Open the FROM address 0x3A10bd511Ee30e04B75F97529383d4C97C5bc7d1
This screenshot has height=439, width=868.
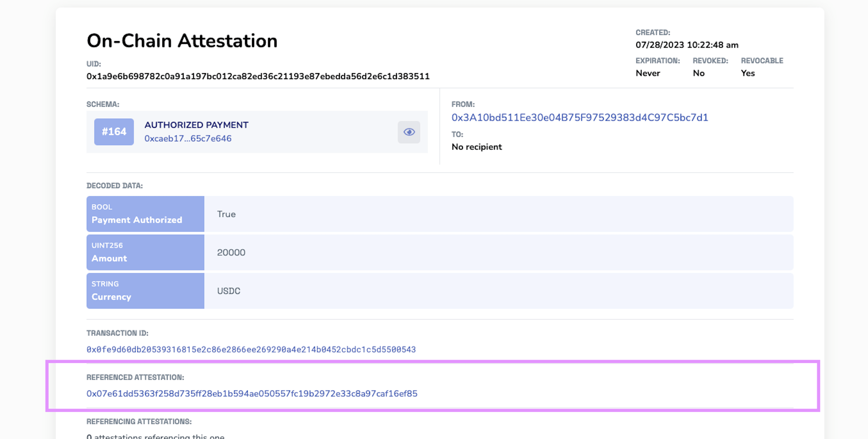point(580,117)
